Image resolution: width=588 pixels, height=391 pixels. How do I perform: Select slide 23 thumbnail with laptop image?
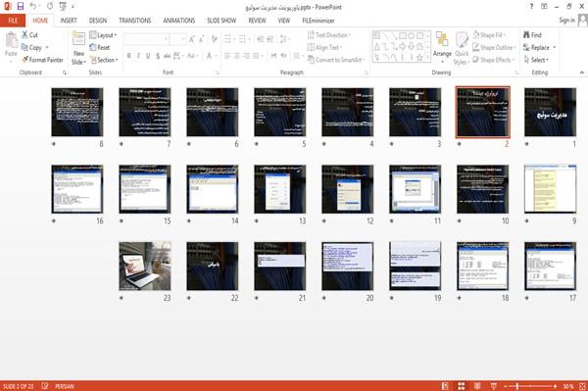145,266
